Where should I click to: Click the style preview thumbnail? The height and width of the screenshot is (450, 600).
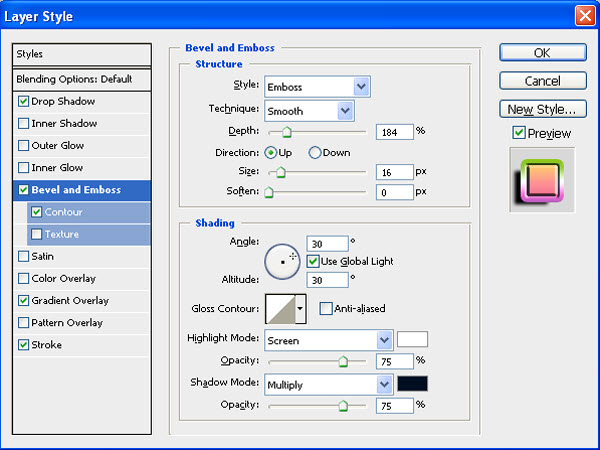point(541,178)
